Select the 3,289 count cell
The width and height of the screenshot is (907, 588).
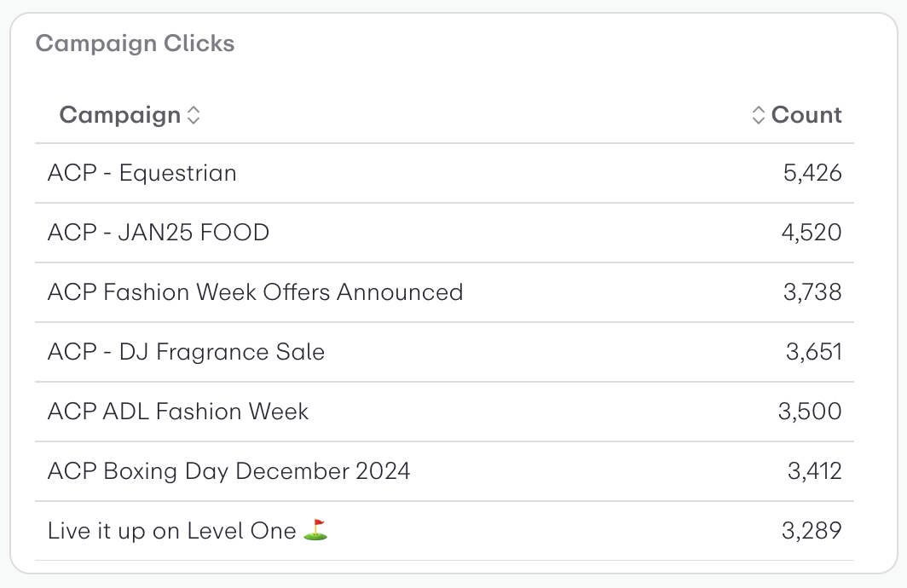[x=812, y=531]
